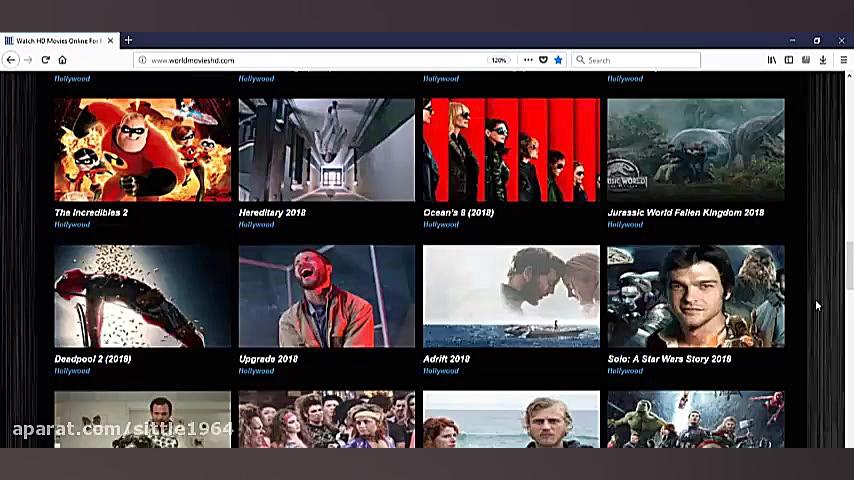Open Hollywood category under Upgrade 2018
This screenshot has height=480, width=854.
coord(257,371)
